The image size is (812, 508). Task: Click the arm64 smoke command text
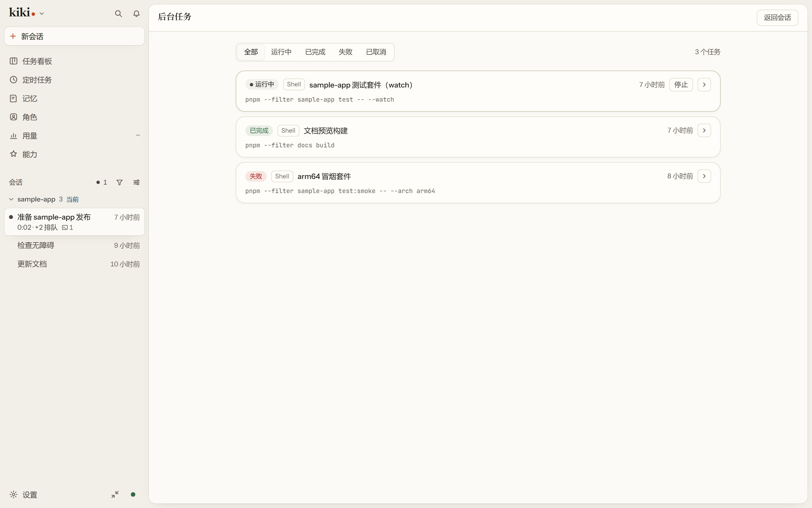tap(340, 191)
